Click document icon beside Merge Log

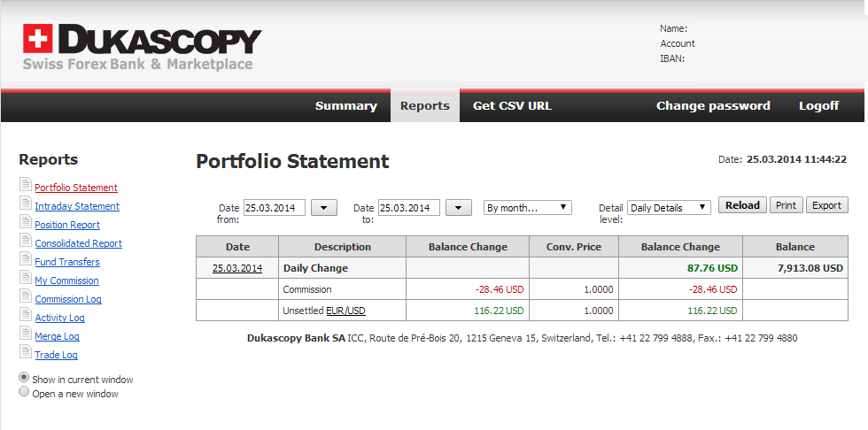[x=26, y=333]
